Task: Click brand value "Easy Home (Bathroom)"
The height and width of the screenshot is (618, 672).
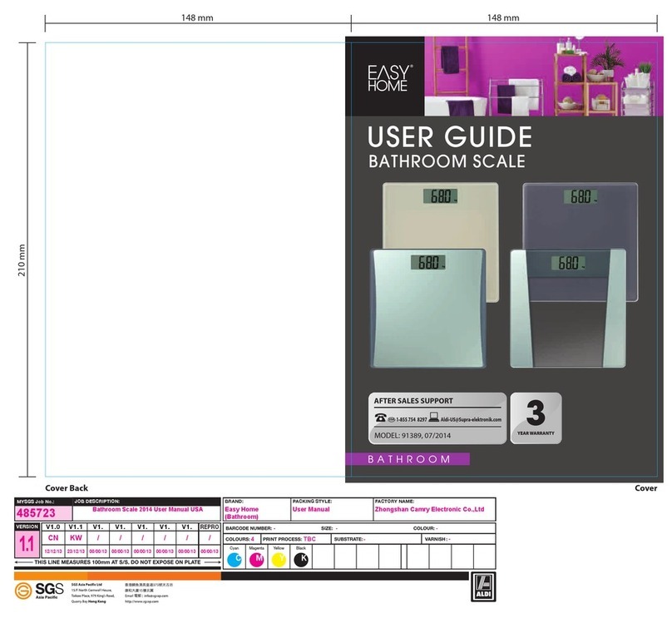Action: pos(242,512)
